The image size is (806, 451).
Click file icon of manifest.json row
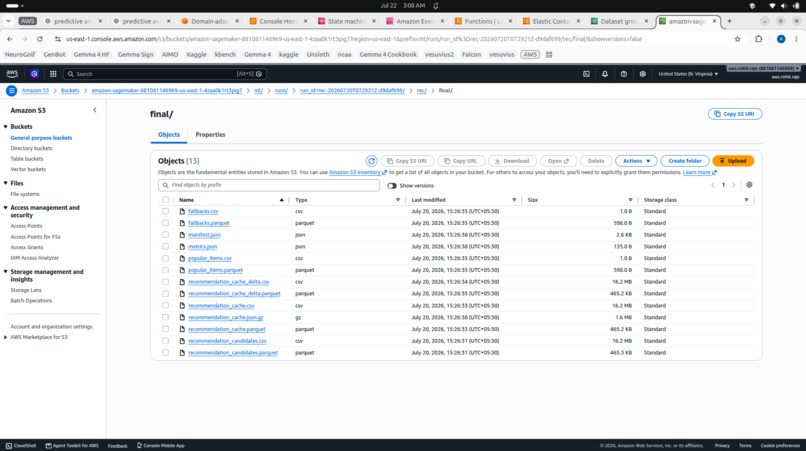[182, 235]
